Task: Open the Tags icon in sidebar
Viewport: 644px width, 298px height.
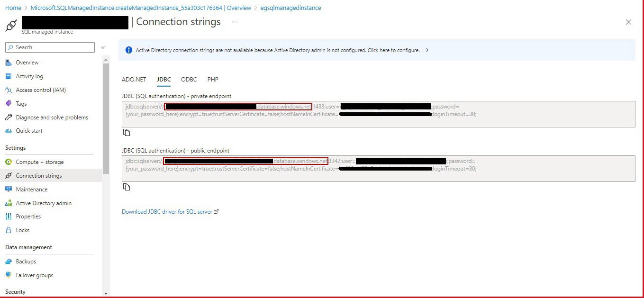Action: (x=8, y=104)
